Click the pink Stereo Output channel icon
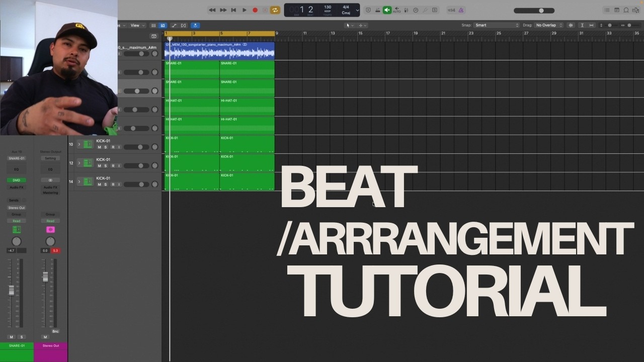Image resolution: width=644 pixels, height=362 pixels. (x=50, y=230)
